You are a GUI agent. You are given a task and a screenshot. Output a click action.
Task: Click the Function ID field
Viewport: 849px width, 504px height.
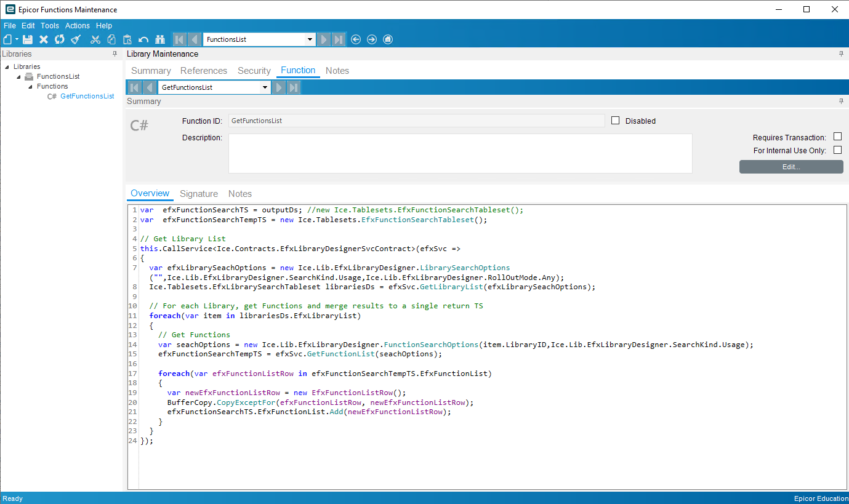point(416,121)
